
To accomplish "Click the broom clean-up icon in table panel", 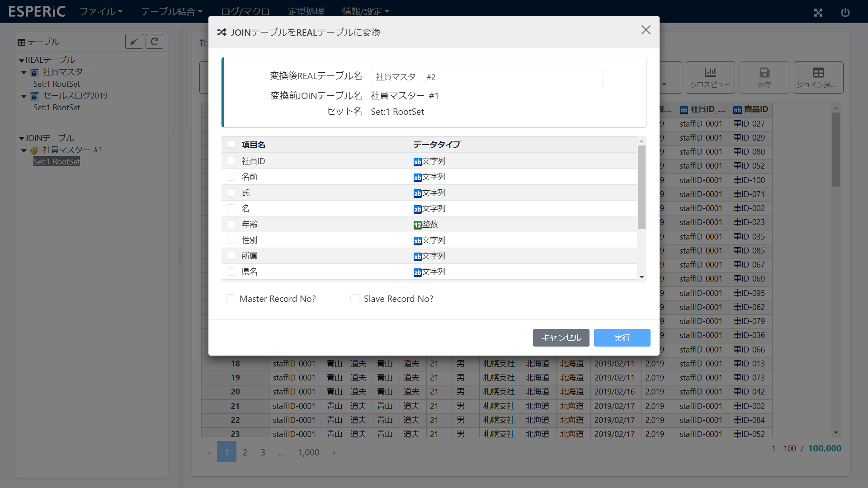I will click(x=134, y=42).
